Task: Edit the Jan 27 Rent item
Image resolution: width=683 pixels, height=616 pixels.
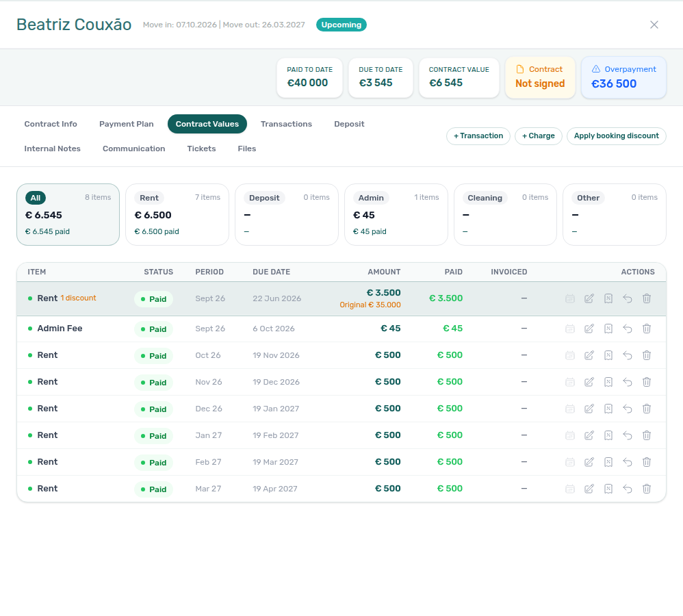Action: tap(589, 435)
